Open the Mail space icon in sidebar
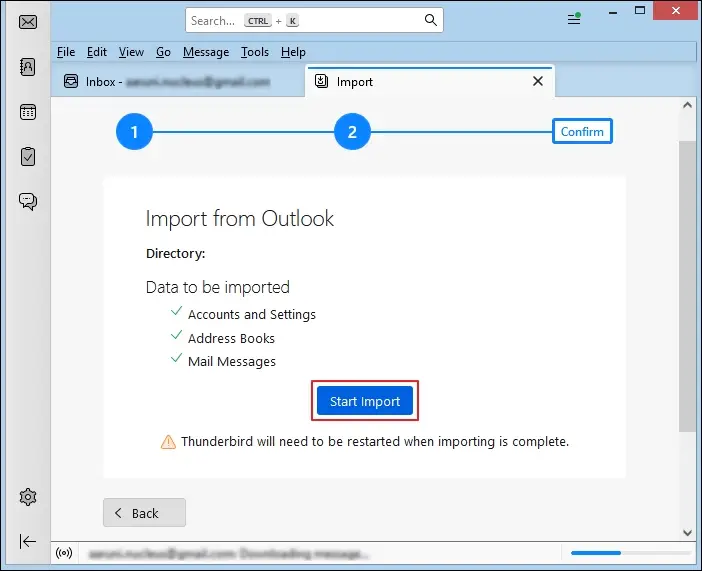This screenshot has height=571, width=702. tap(28, 22)
